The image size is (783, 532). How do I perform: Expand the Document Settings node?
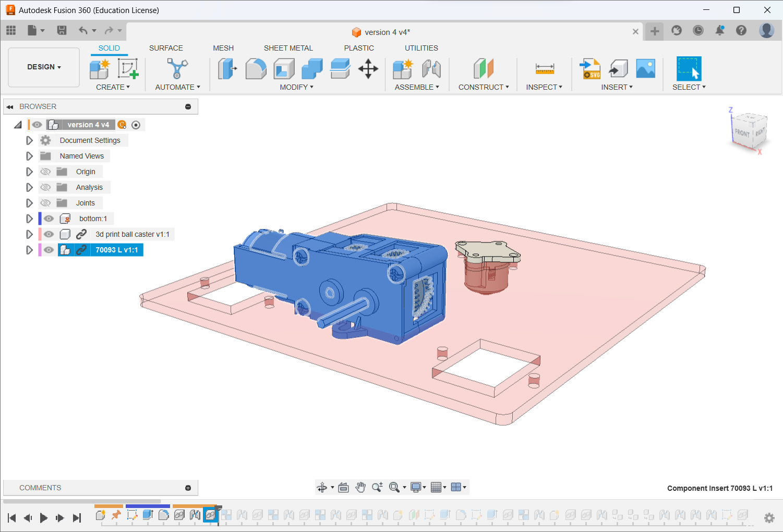click(29, 140)
